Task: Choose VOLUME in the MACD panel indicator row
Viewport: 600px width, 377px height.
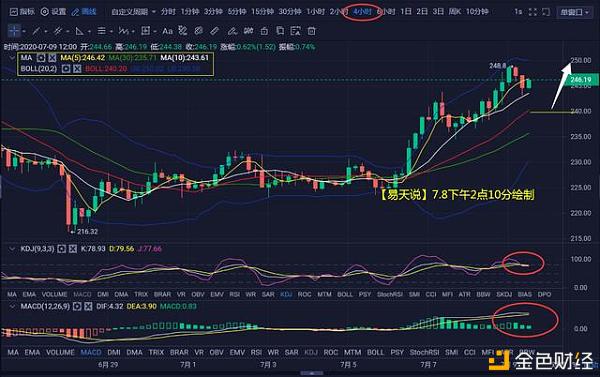Action: [60, 352]
